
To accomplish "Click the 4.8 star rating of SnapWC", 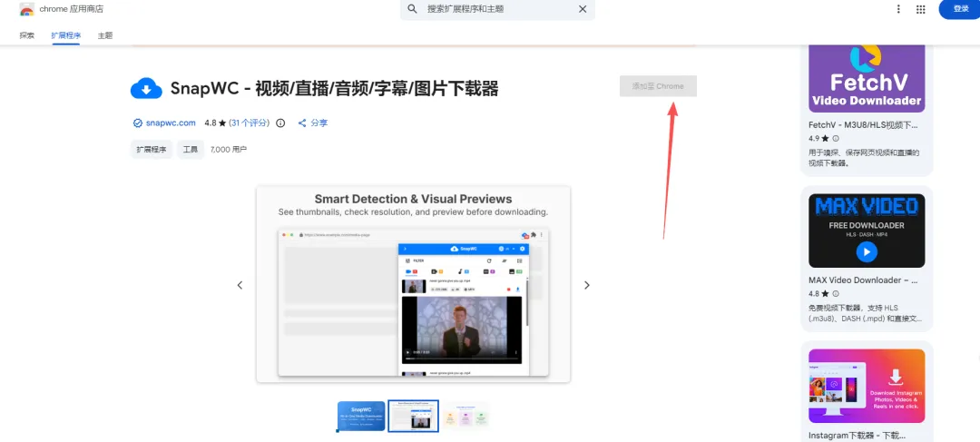I will pos(215,123).
